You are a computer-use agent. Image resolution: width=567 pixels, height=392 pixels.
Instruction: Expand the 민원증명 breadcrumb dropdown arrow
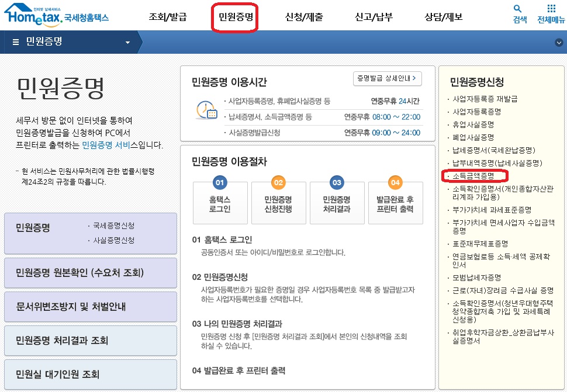pyautogui.click(x=127, y=43)
